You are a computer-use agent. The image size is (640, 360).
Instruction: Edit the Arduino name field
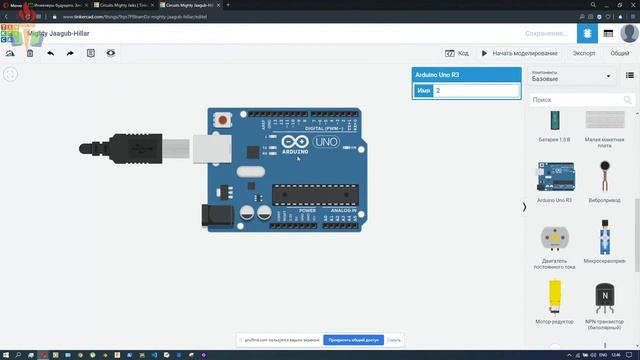tap(477, 91)
